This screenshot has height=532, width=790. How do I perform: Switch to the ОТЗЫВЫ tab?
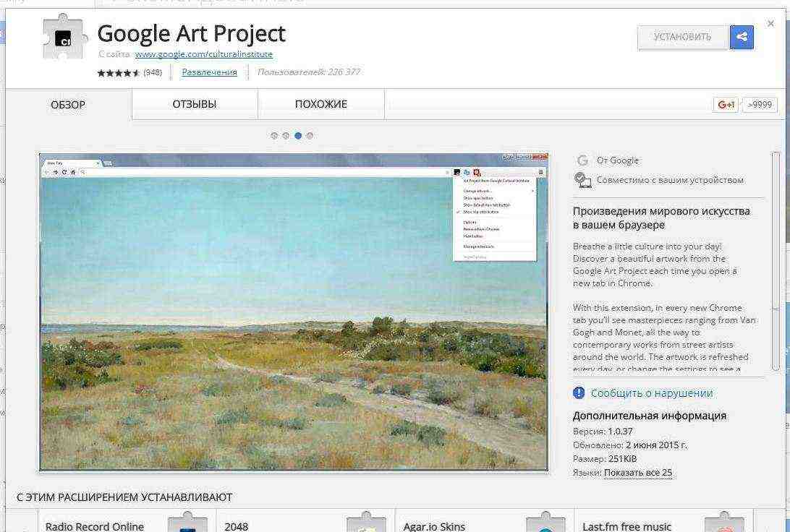195,104
